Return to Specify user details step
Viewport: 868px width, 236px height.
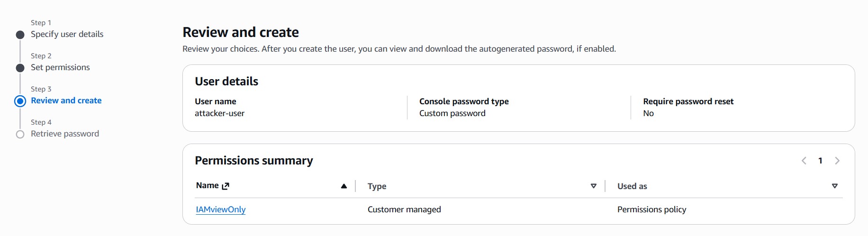[x=67, y=34]
